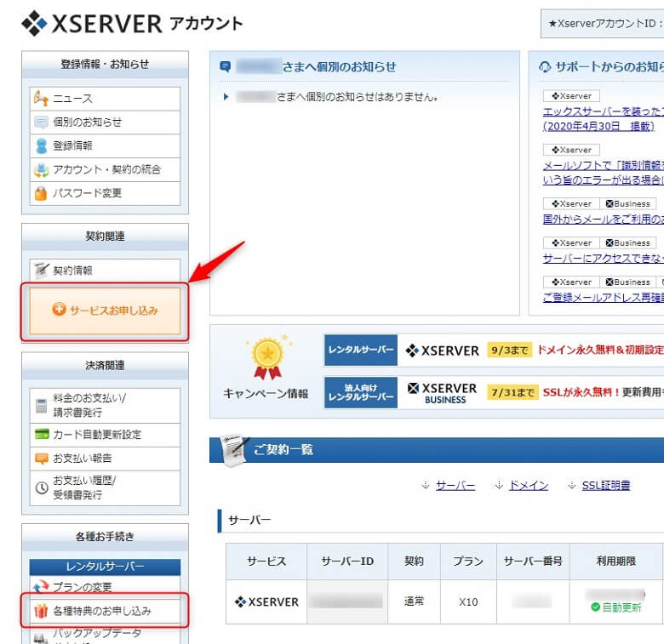Click the headset icon beside サポートからのお知らせ

[x=545, y=67]
